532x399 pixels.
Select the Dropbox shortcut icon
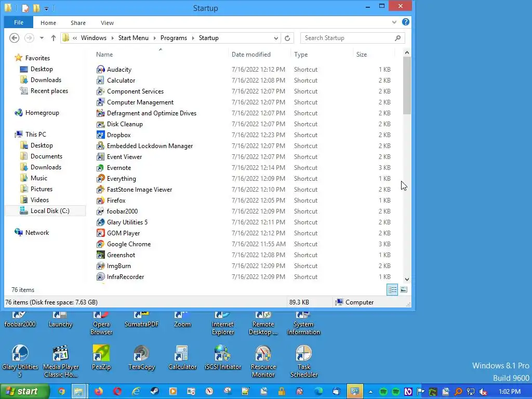pyautogui.click(x=100, y=135)
